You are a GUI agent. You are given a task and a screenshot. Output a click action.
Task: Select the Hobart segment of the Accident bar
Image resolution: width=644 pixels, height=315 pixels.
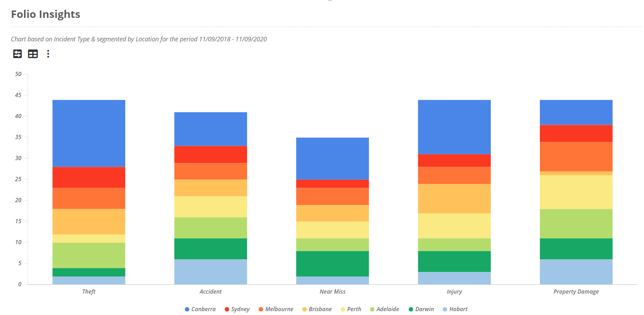(x=211, y=272)
